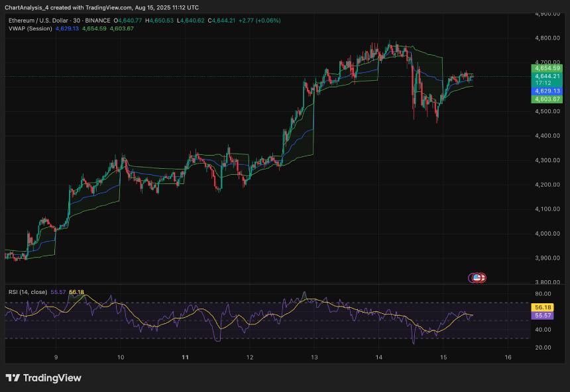Click the US flag economic event icon
Screen dimensions: 570x392
pyautogui.click(x=477, y=277)
